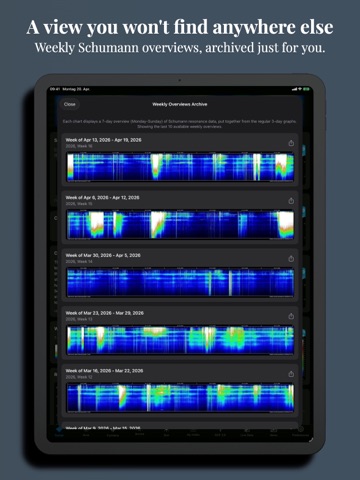
Task: Click the '2026, Week 12' subtitle
Action: coord(79,377)
